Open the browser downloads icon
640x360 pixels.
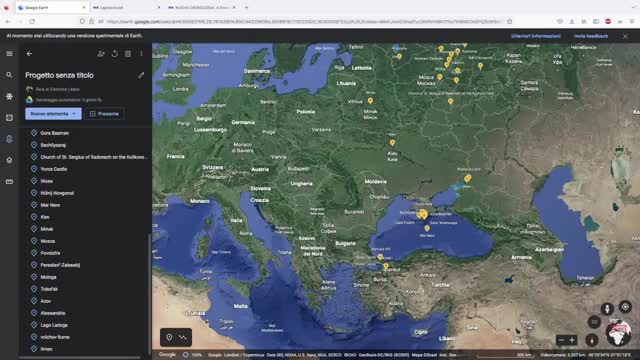point(571,21)
